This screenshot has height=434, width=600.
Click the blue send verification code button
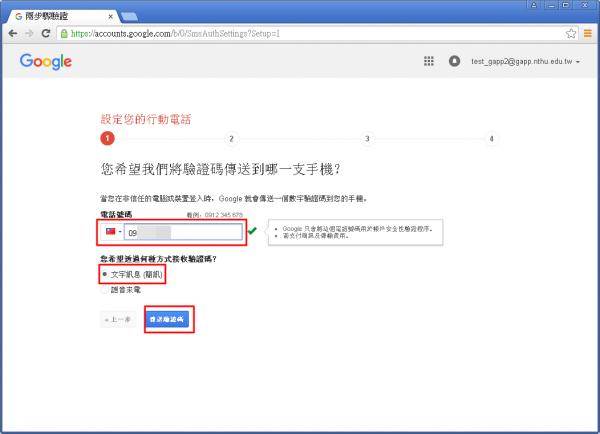pos(168,319)
